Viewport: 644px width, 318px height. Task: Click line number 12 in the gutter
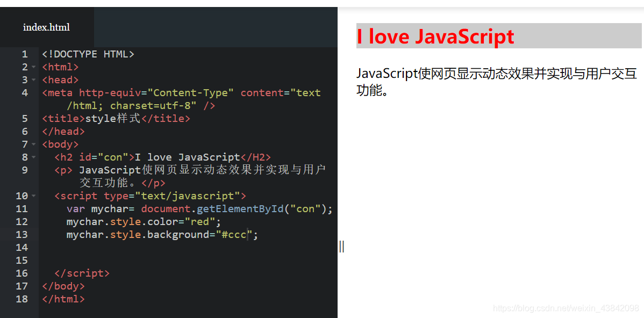[x=22, y=221]
